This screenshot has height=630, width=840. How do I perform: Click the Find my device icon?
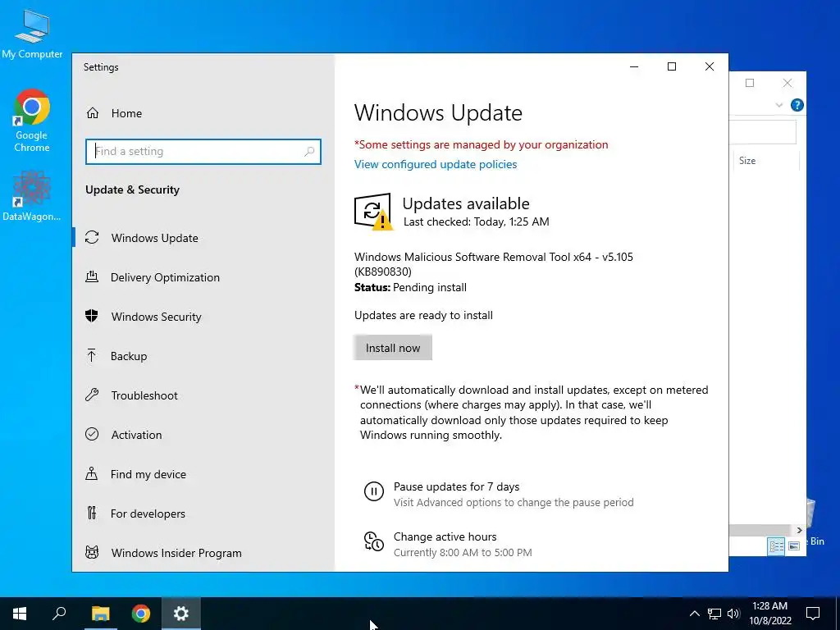92,473
